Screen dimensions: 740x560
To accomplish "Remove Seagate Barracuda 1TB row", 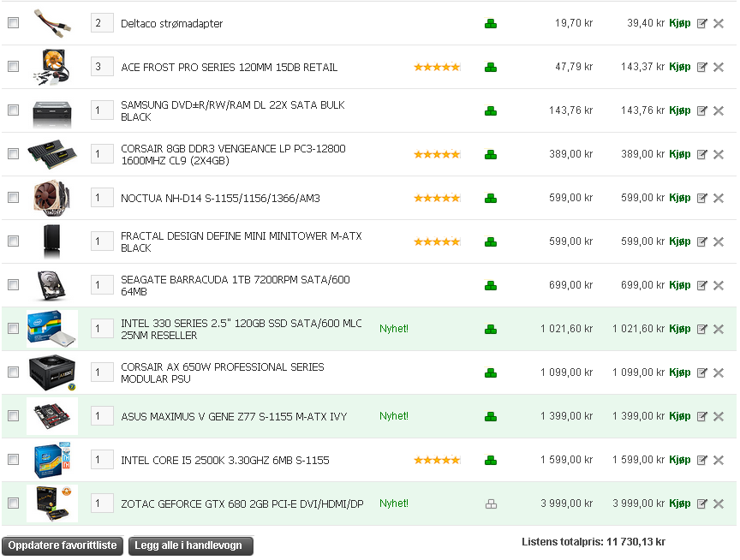I will coord(719,285).
